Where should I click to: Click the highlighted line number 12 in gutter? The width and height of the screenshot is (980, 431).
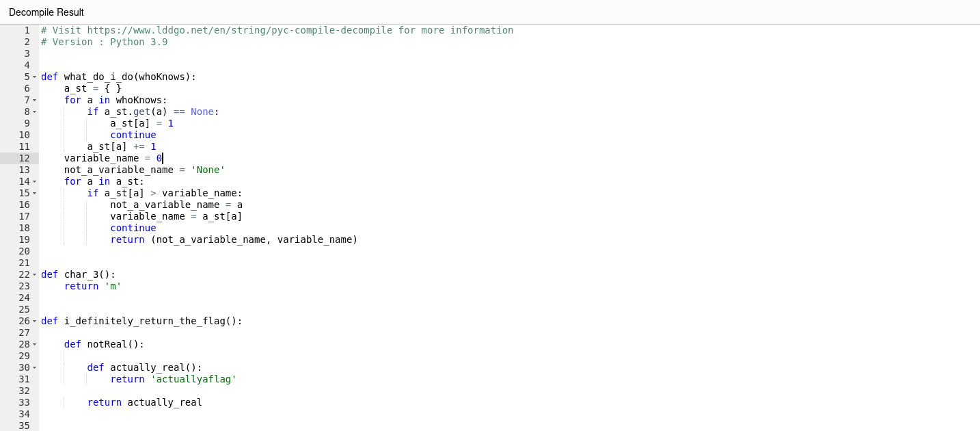[24, 158]
